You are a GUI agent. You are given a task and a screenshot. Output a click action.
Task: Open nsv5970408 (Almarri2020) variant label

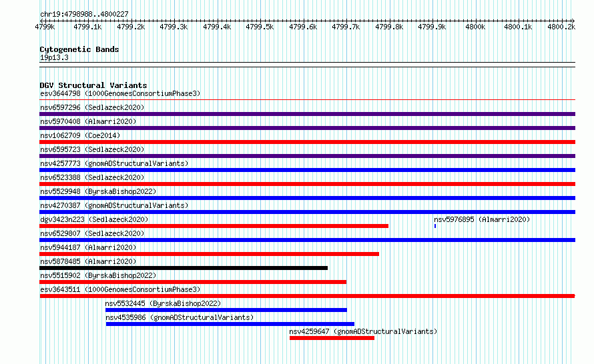pos(88,121)
